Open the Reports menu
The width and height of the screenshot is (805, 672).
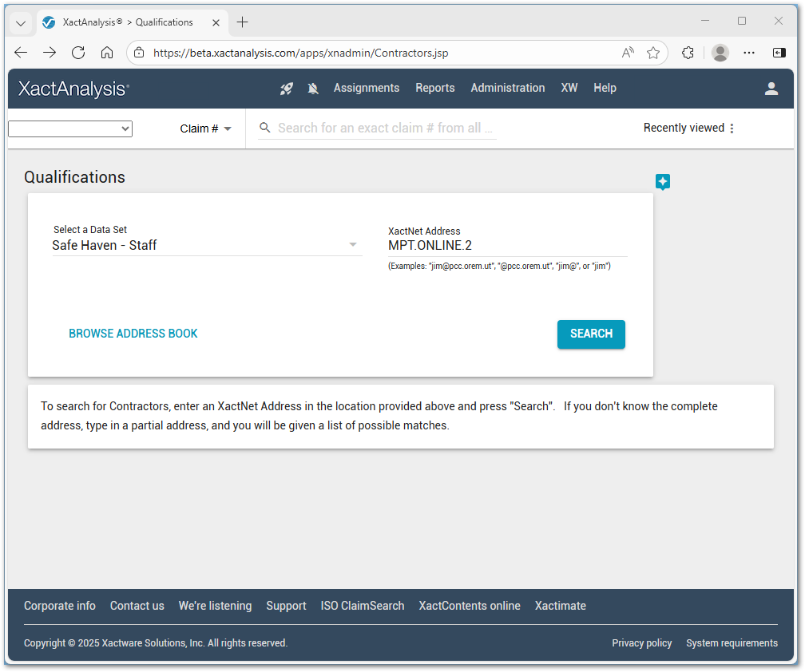435,88
